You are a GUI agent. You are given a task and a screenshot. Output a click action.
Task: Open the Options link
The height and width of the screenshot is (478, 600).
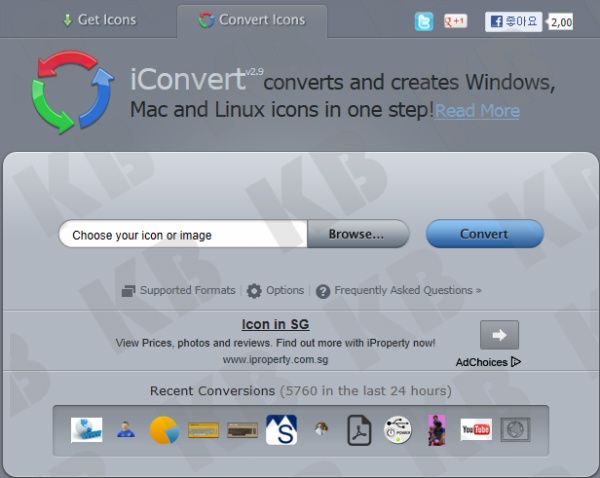[x=285, y=290]
